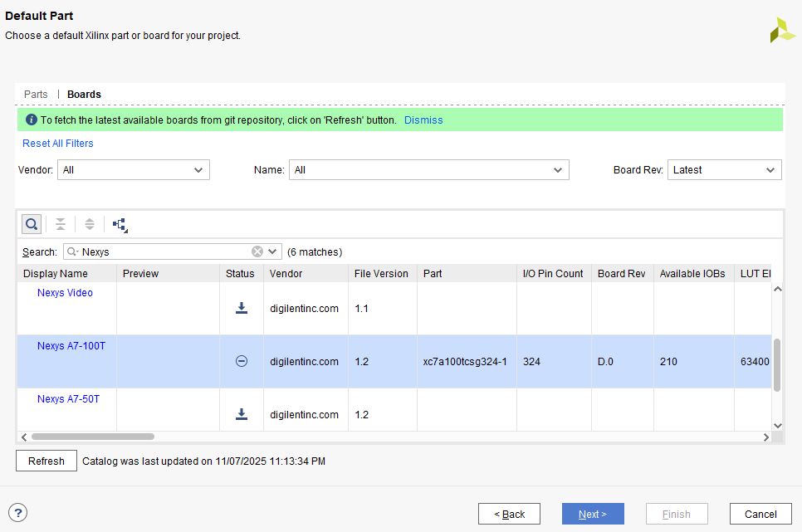Expand the Board Rev dropdown
The image size is (802, 532).
coord(724,170)
